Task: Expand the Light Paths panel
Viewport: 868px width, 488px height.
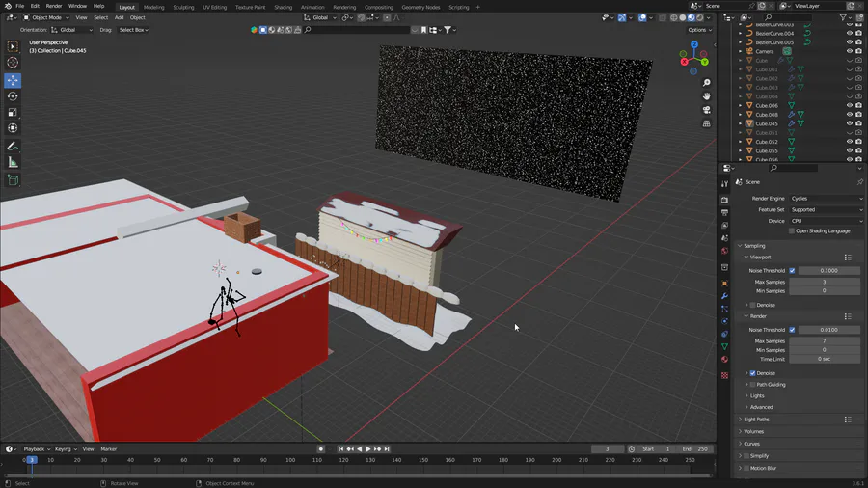Action: [x=757, y=420]
